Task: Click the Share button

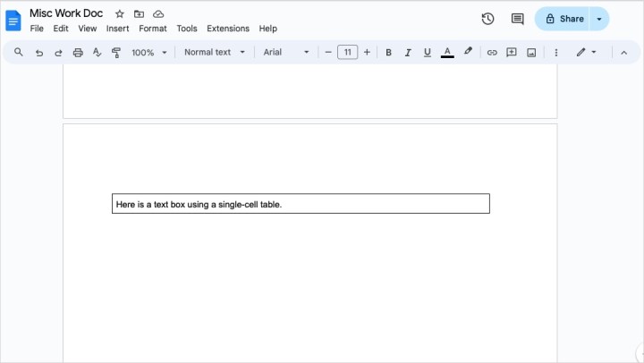Action: click(563, 19)
